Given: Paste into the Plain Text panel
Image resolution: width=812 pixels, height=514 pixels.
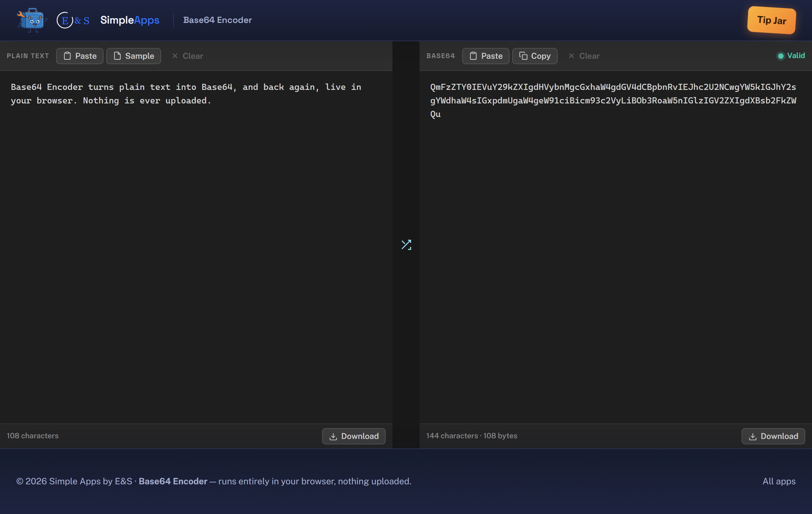Looking at the screenshot, I should coord(80,56).
